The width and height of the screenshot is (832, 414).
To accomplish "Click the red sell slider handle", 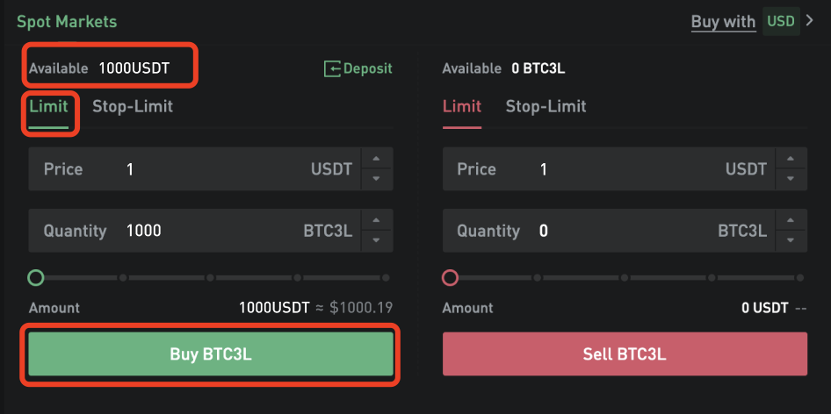I will pyautogui.click(x=450, y=278).
